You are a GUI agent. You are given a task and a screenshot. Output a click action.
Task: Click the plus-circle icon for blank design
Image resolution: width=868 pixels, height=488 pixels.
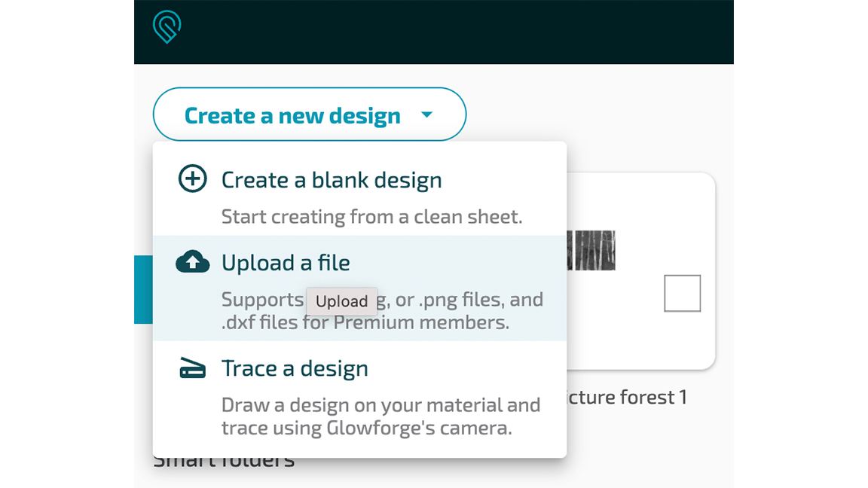point(193,178)
